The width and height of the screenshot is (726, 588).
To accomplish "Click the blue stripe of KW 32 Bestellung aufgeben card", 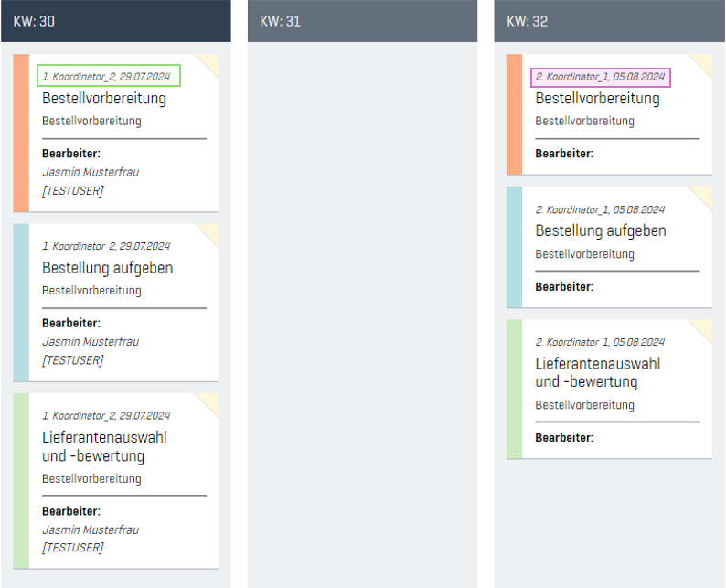I will [514, 247].
